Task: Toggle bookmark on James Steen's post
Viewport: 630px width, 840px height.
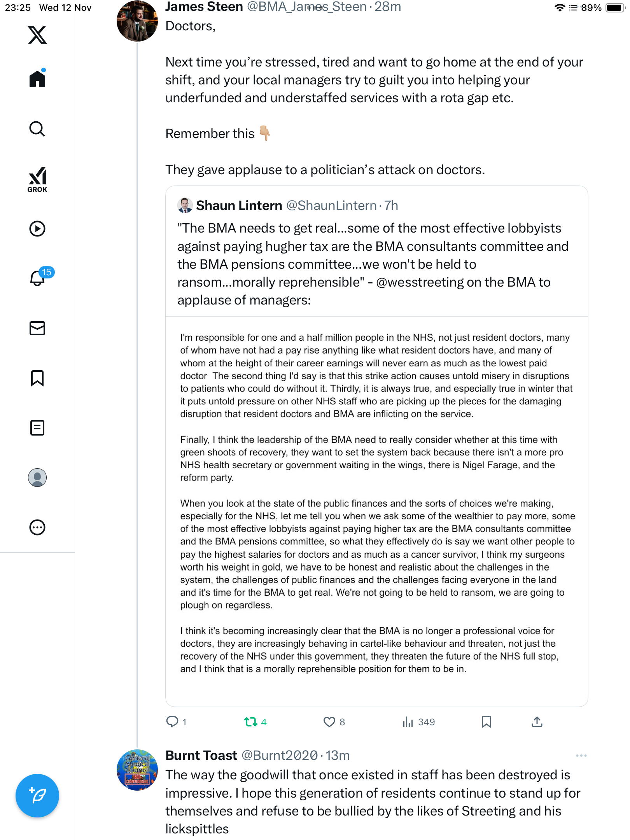Action: (486, 722)
